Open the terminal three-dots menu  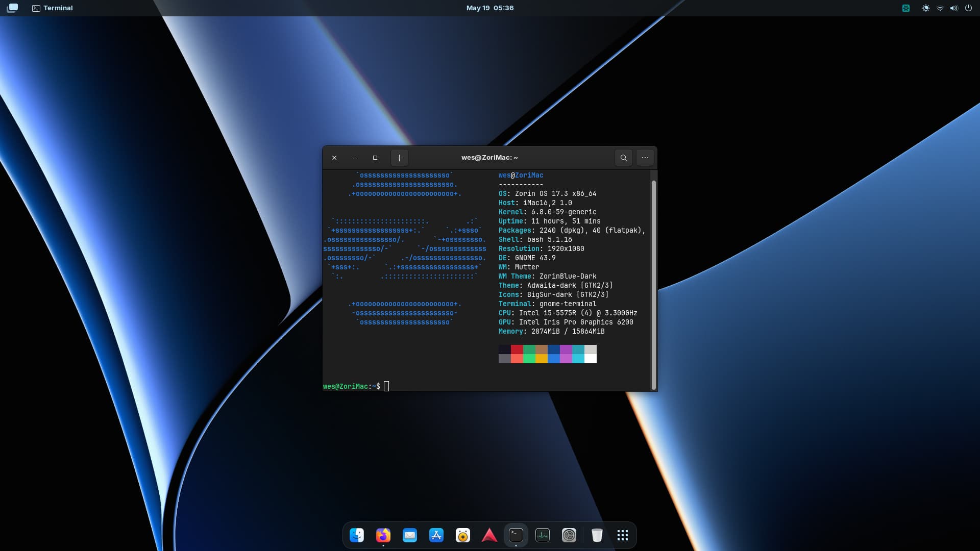645,158
